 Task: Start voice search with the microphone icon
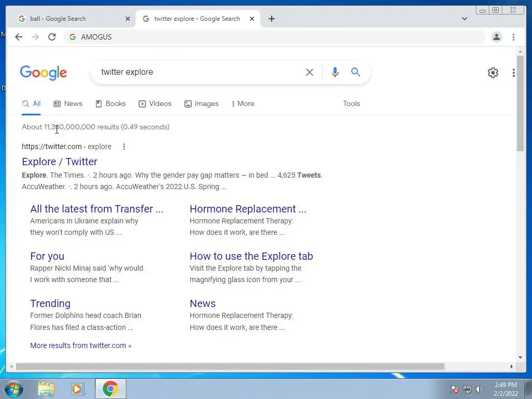335,72
